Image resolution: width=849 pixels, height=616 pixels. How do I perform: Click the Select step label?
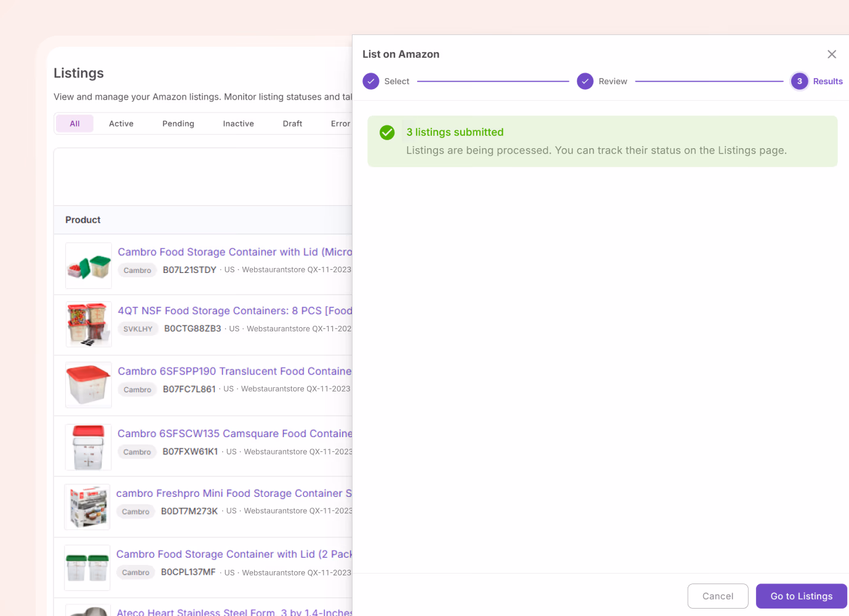(397, 81)
